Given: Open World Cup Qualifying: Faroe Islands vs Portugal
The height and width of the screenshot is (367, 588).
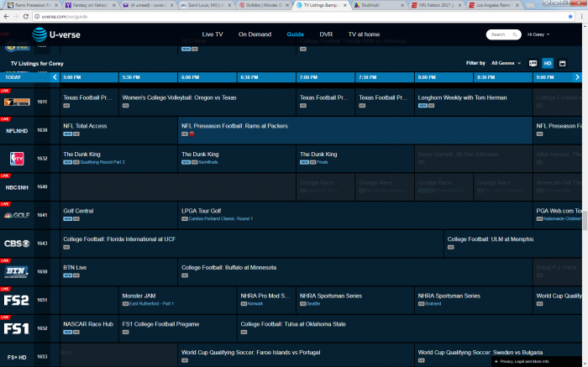Looking at the screenshot, I should click(296, 355).
